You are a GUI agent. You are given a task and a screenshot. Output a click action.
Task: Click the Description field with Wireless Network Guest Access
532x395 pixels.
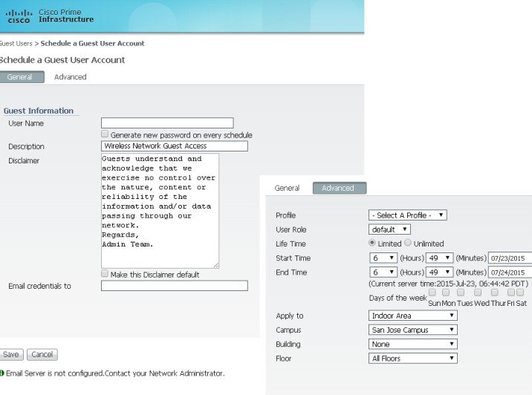click(175, 146)
